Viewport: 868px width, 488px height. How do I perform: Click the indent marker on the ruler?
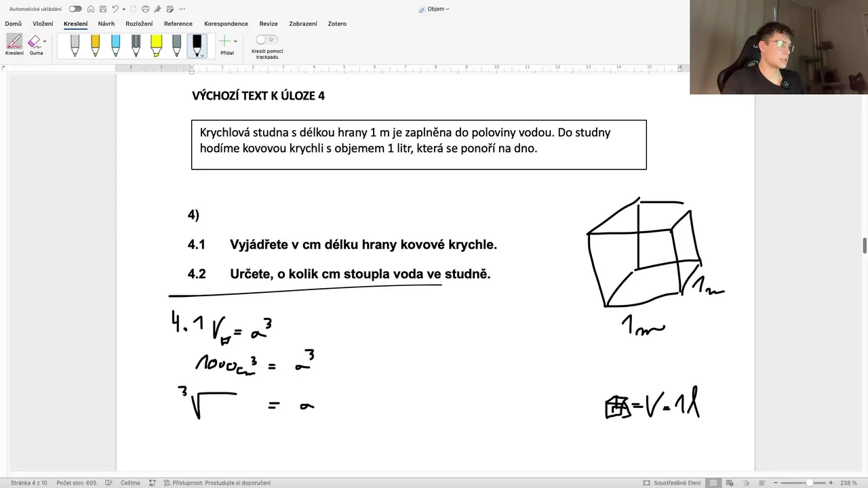[x=192, y=70]
